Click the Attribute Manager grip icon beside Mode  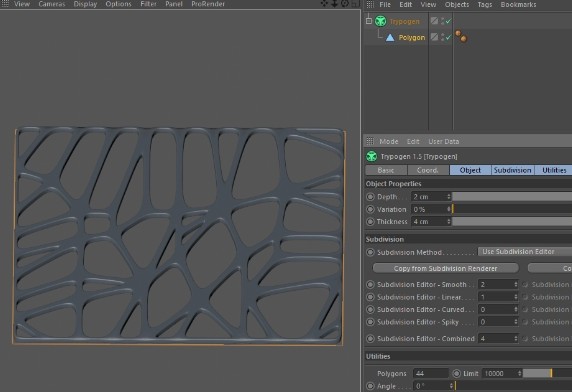pos(370,141)
